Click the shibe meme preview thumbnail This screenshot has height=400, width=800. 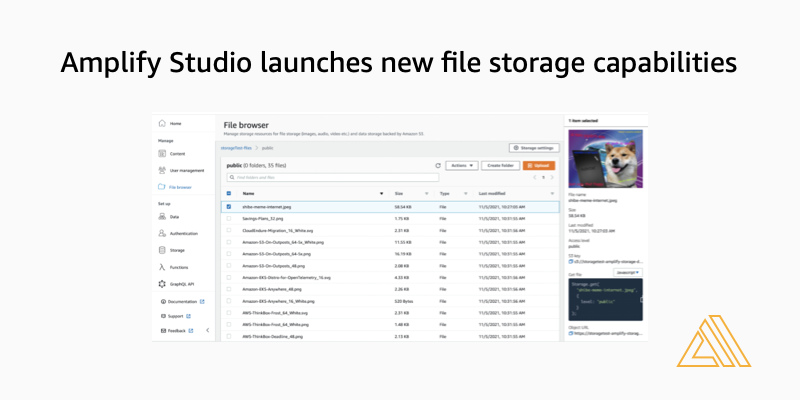click(x=606, y=159)
